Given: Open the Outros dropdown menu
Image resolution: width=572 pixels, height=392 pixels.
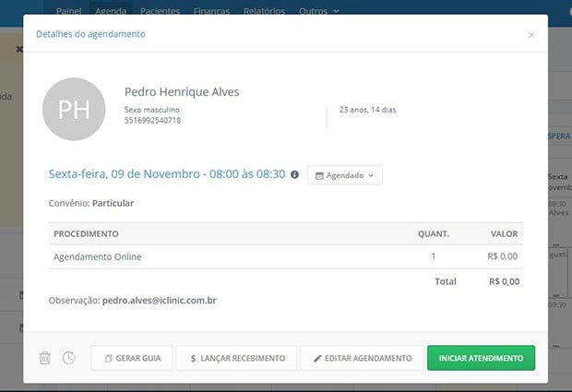Looking at the screenshot, I should tap(319, 11).
